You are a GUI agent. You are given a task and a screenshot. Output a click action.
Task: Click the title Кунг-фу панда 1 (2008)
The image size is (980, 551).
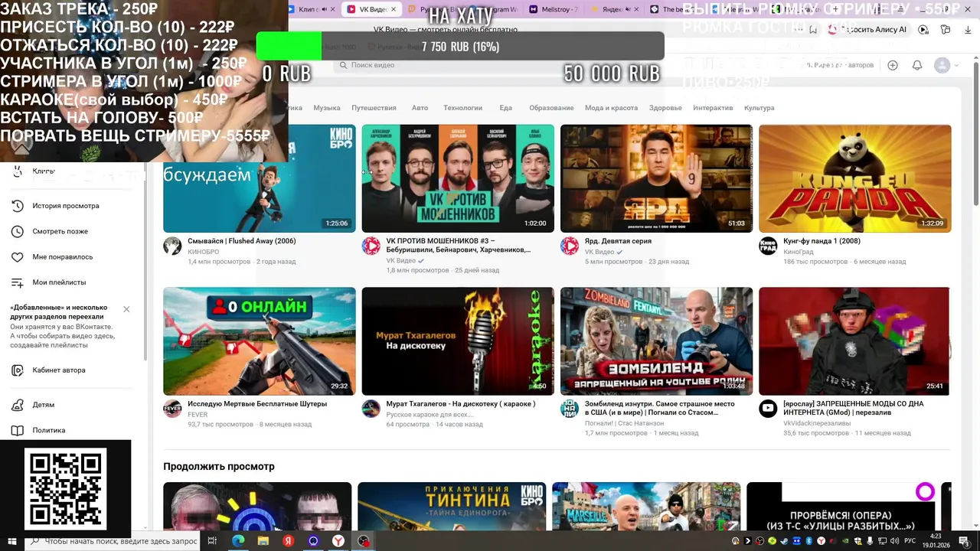[x=822, y=241]
